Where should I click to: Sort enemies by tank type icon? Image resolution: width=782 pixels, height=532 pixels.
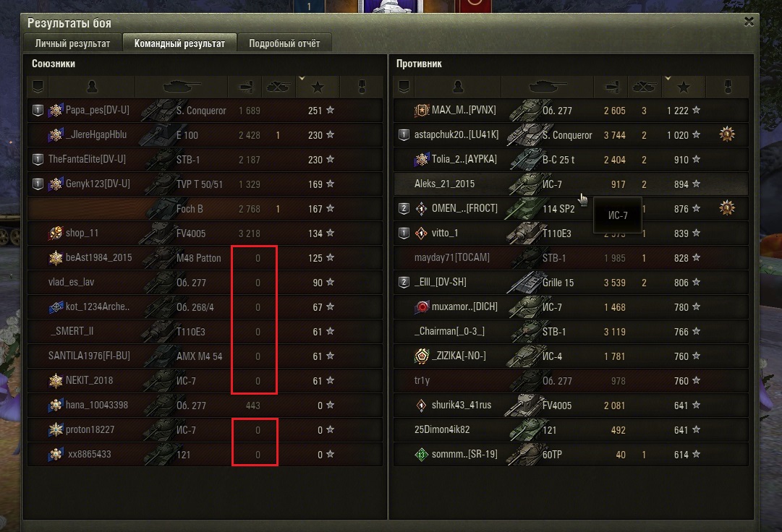coord(547,87)
